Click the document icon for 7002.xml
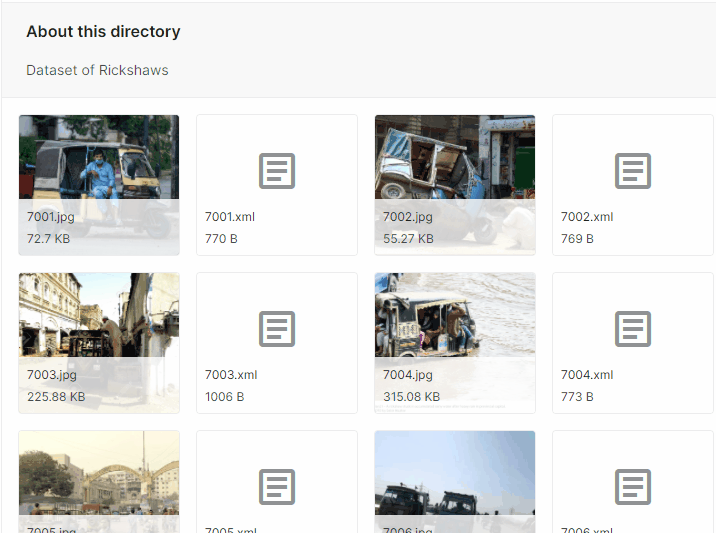This screenshot has width=716, height=533. (633, 171)
